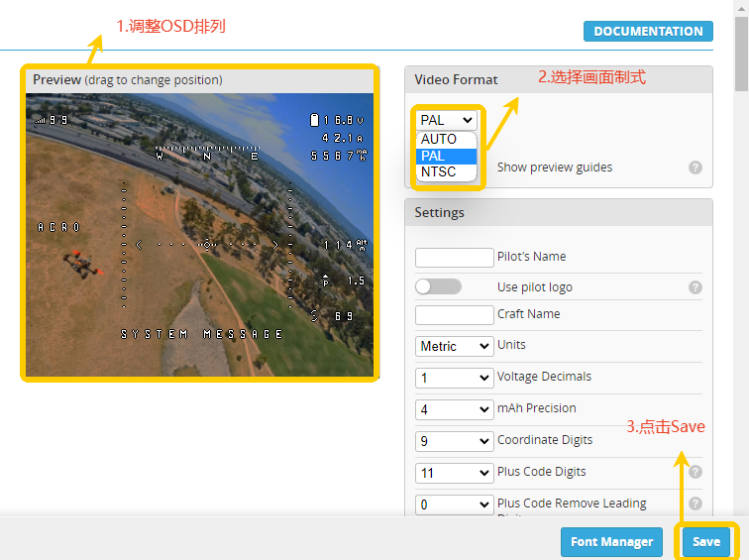Click the Save button

706,541
